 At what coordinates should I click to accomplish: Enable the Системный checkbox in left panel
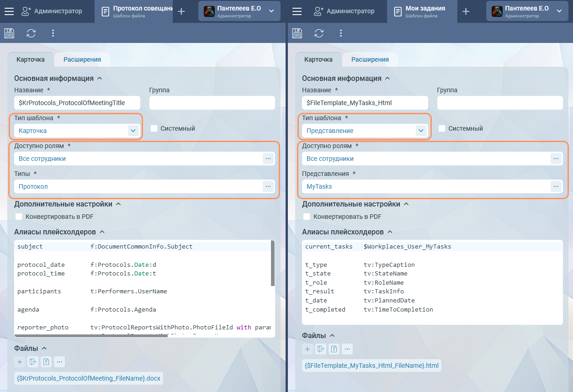[154, 129]
